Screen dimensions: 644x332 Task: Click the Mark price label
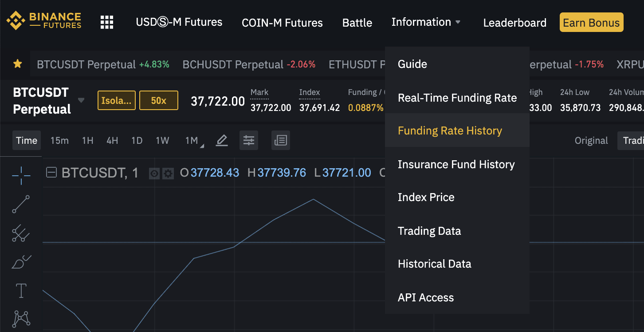(259, 92)
